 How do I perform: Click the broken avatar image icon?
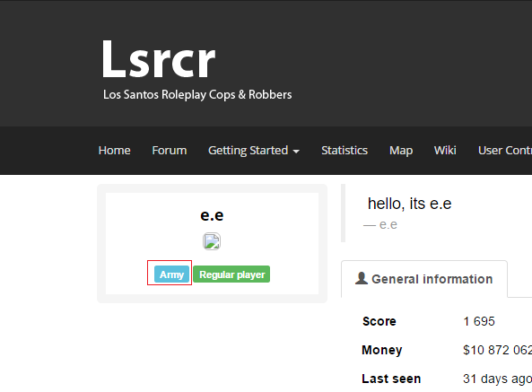coord(212,241)
